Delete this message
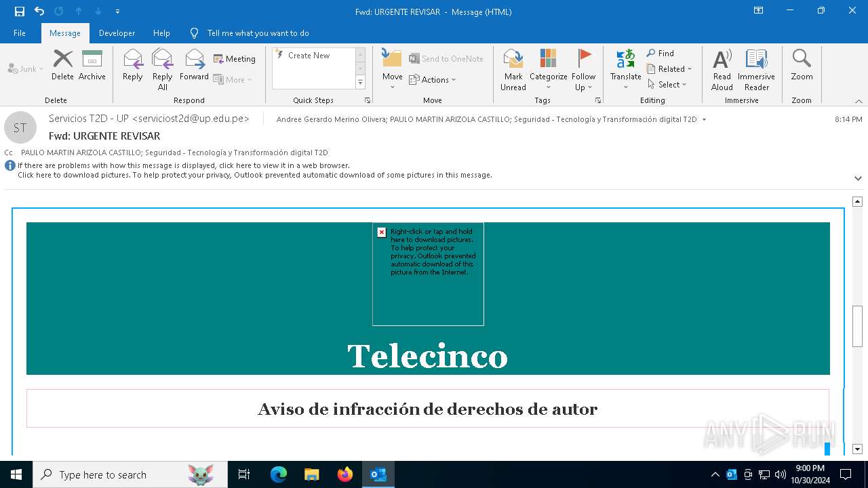This screenshot has width=868, height=488. pos(62,66)
